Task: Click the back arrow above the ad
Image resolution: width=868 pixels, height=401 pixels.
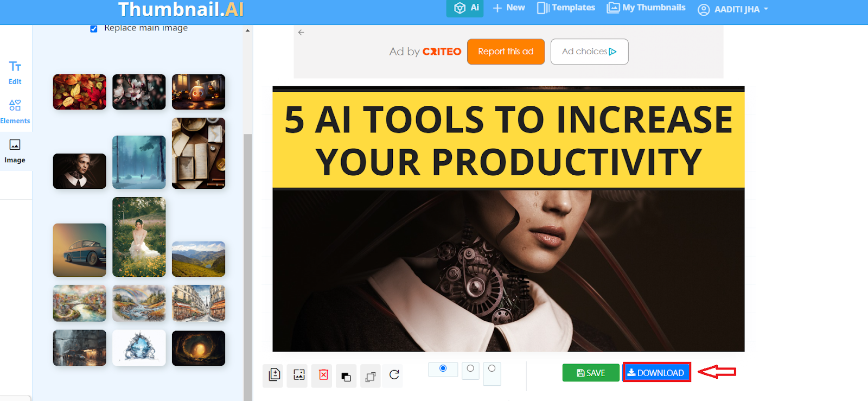Action: pyautogui.click(x=301, y=33)
